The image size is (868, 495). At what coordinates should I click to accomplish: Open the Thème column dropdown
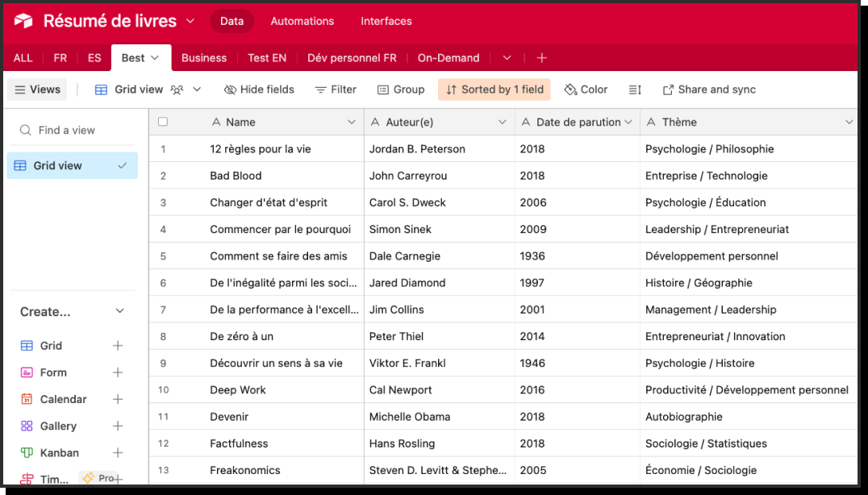point(849,123)
